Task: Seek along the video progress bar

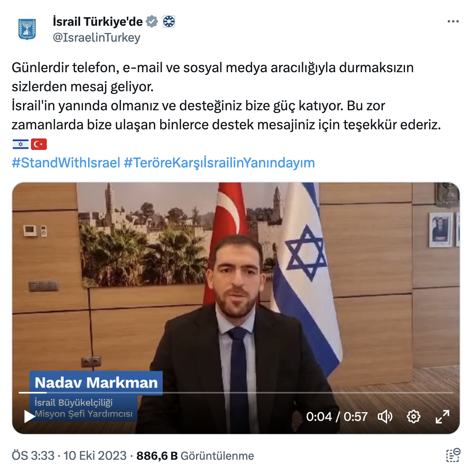Action: [x=236, y=393]
